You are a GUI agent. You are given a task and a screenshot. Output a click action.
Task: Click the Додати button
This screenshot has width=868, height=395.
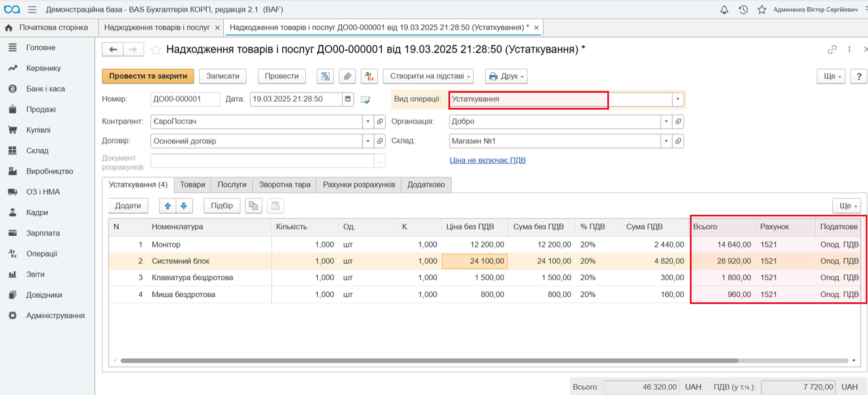click(128, 206)
